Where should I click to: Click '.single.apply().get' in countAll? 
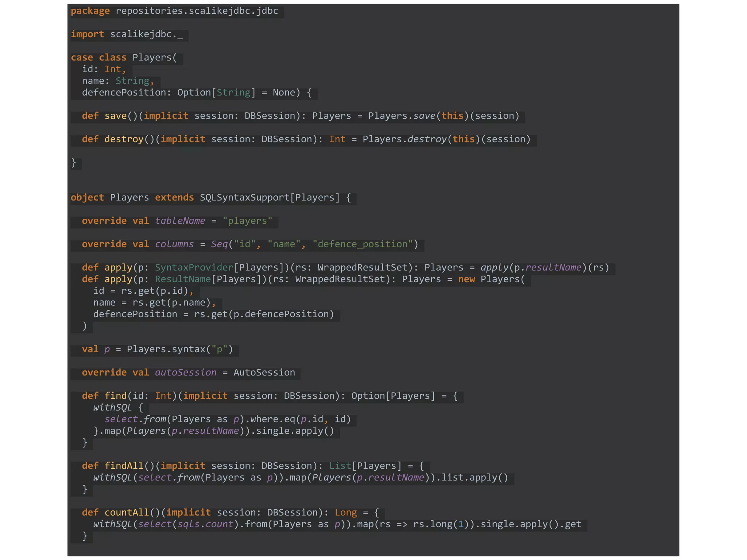[x=528, y=524]
